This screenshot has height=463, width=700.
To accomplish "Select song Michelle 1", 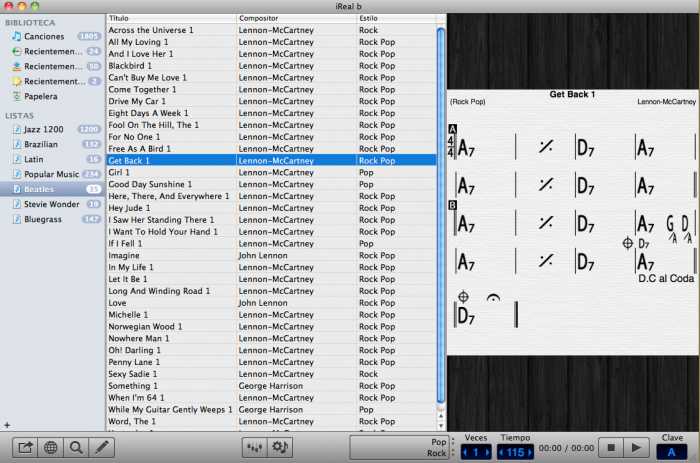I will click(271, 315).
